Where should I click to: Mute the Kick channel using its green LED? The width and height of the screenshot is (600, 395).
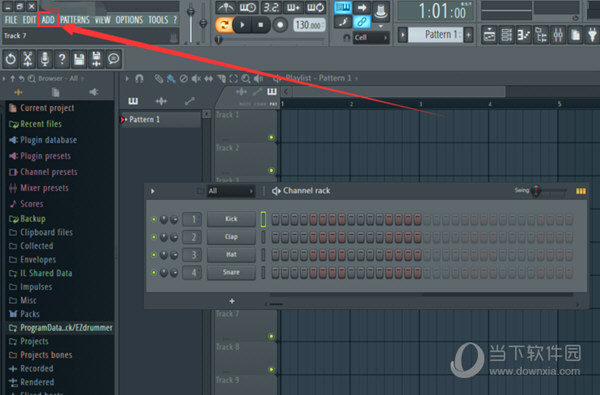tap(154, 219)
